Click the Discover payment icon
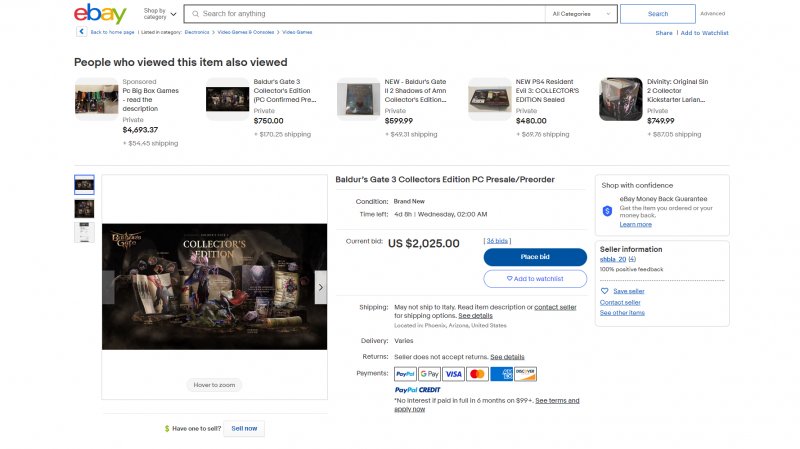 click(x=525, y=374)
